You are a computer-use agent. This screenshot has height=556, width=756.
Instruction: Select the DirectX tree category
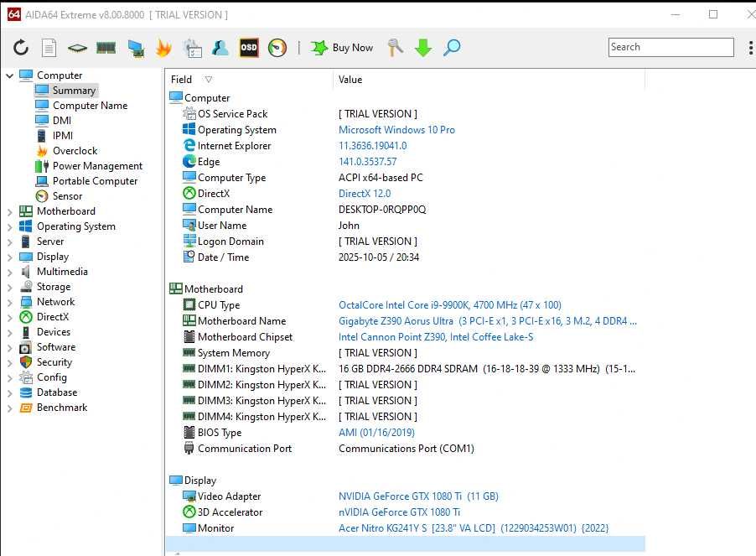[x=44, y=317]
